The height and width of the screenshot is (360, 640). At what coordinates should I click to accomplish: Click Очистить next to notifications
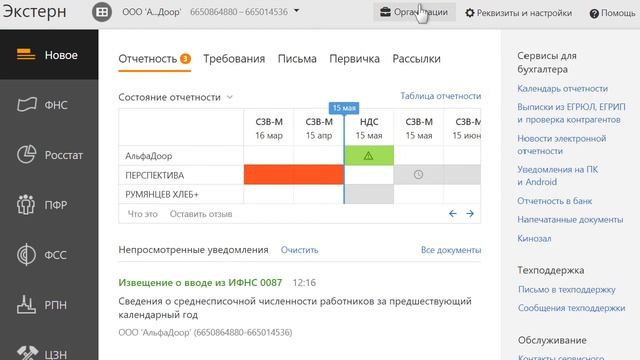point(299,250)
